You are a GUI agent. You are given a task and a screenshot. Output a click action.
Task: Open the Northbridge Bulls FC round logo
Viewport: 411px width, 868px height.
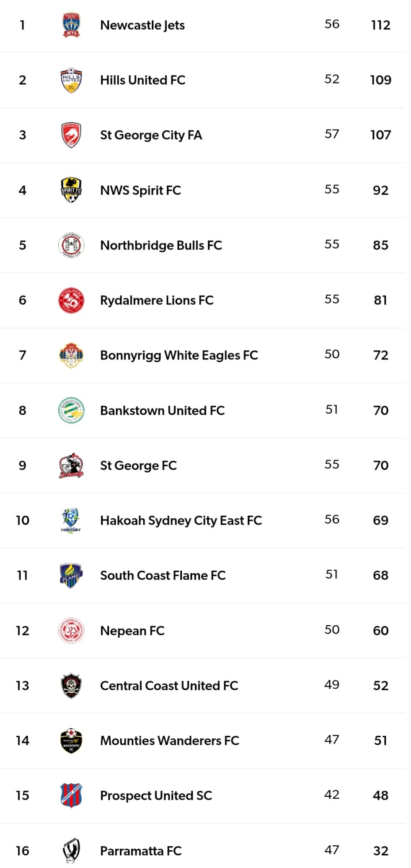pos(71,245)
